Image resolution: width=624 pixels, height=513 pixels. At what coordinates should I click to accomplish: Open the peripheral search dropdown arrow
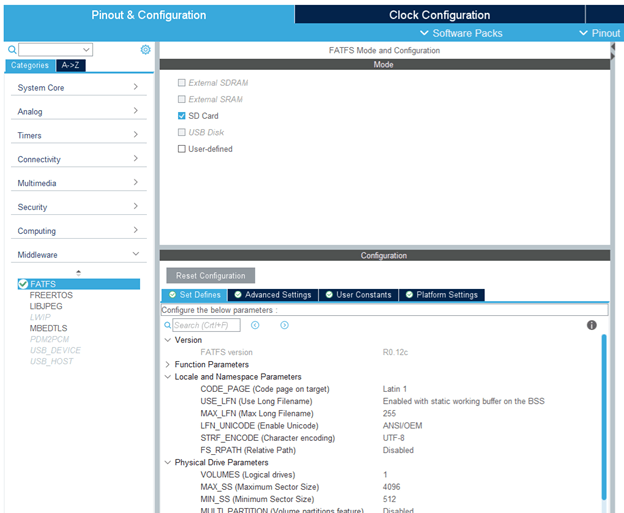click(x=86, y=49)
